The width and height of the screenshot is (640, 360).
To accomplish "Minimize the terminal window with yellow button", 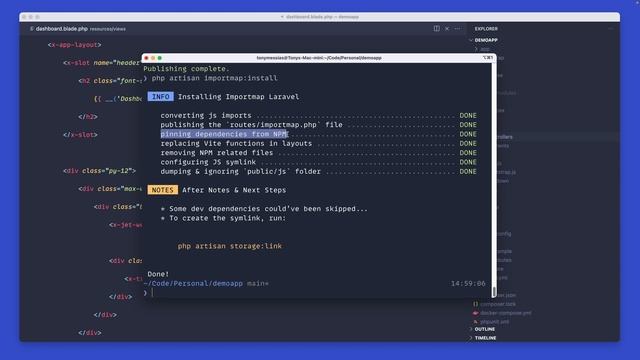I will click(153, 58).
